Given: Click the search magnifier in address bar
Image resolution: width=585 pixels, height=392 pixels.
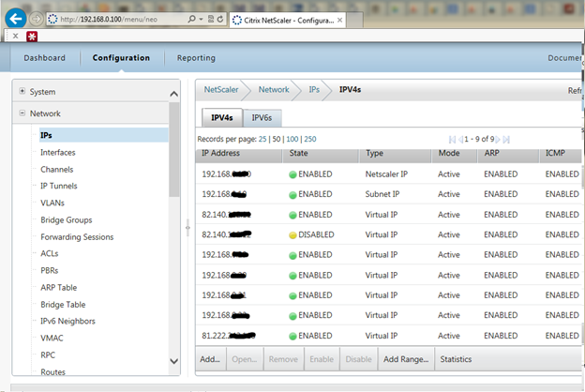Looking at the screenshot, I should (191, 19).
